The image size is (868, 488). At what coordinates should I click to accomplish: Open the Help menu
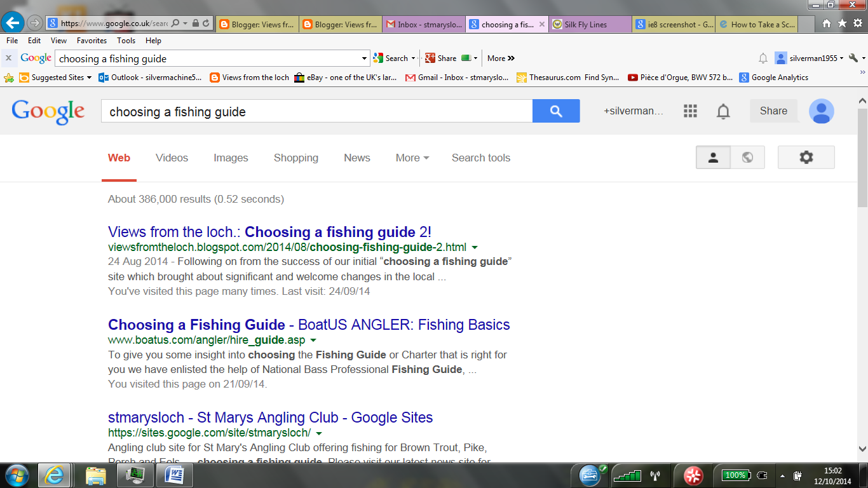pos(153,41)
